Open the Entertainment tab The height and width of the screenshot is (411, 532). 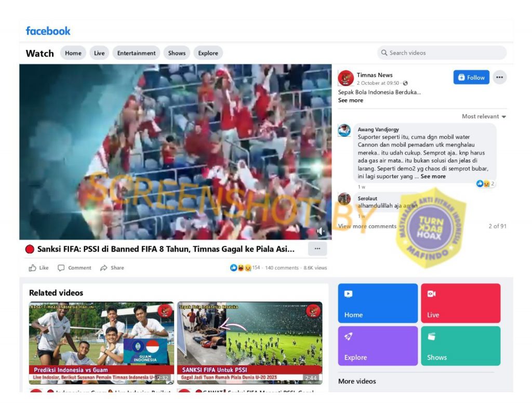tap(136, 53)
